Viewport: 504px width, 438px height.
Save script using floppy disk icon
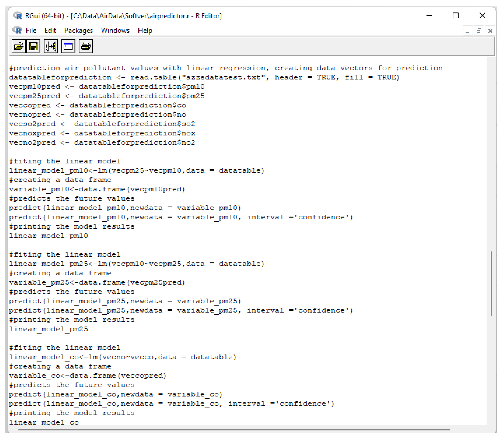33,46
